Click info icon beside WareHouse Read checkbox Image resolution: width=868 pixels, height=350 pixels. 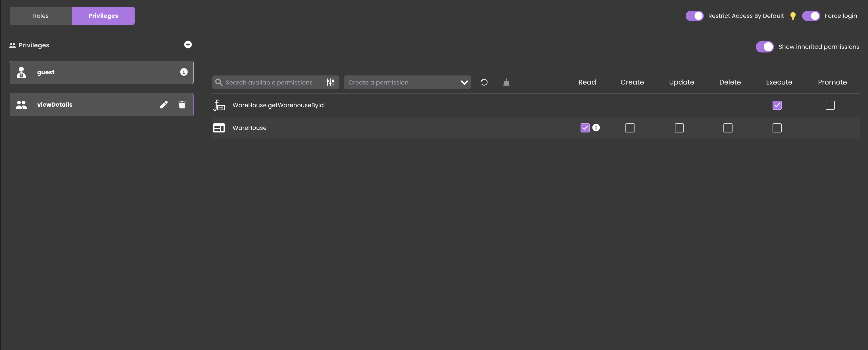pyautogui.click(x=596, y=128)
